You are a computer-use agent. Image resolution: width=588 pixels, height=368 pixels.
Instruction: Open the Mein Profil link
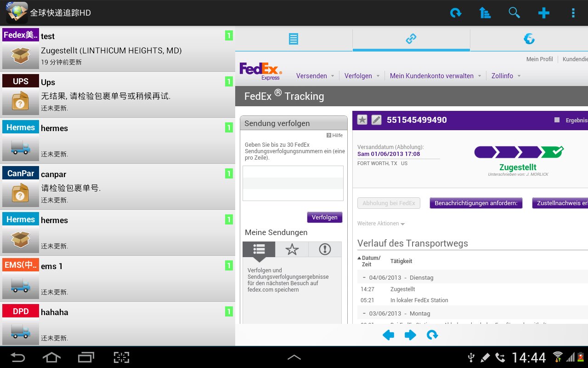pyautogui.click(x=539, y=59)
